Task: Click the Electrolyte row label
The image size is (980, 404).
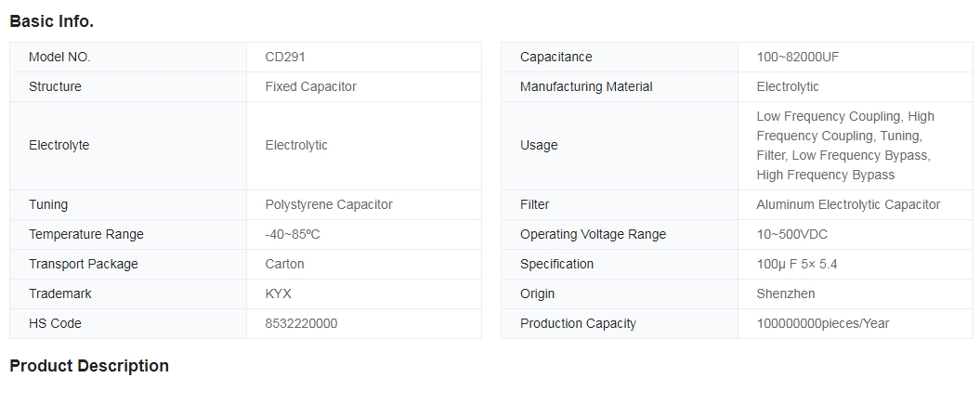Action: point(59,146)
